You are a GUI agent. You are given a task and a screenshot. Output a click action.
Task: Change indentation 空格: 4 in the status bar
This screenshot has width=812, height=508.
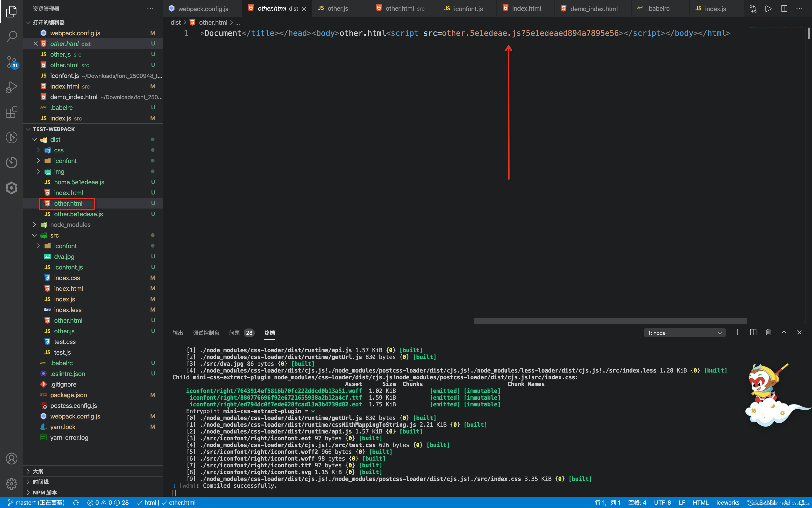tap(637, 503)
